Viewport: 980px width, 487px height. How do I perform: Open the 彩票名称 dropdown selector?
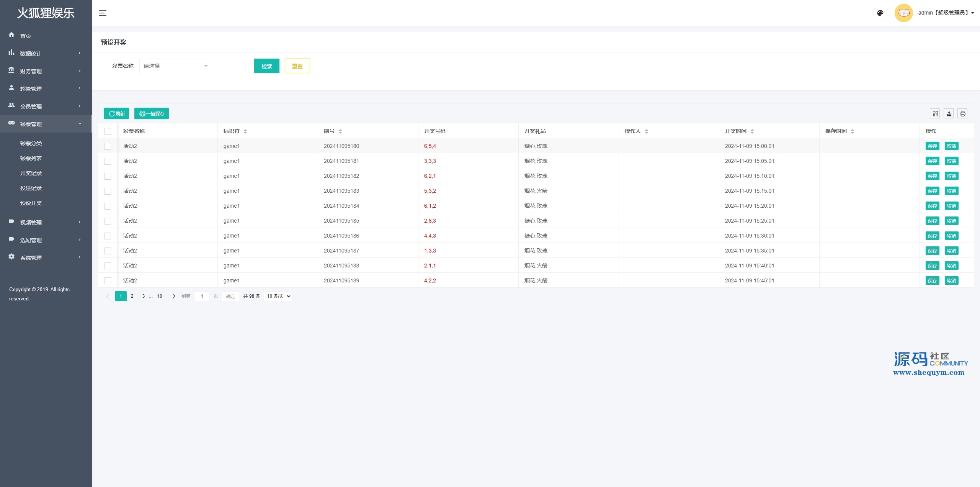pos(175,66)
